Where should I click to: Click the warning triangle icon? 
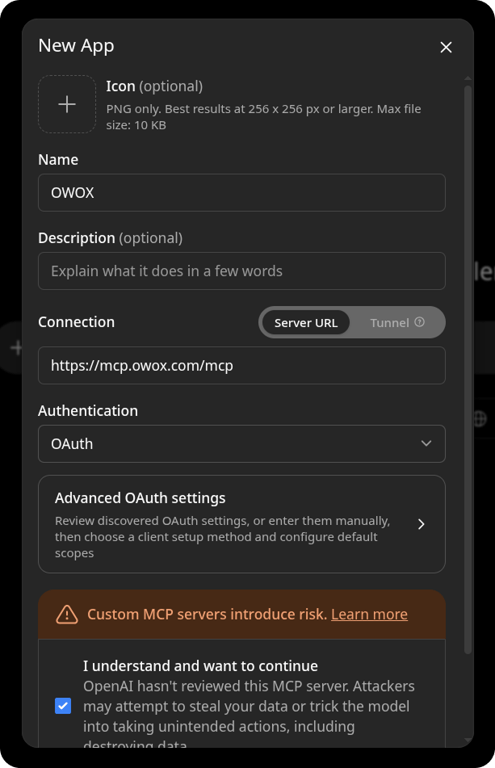coord(67,614)
